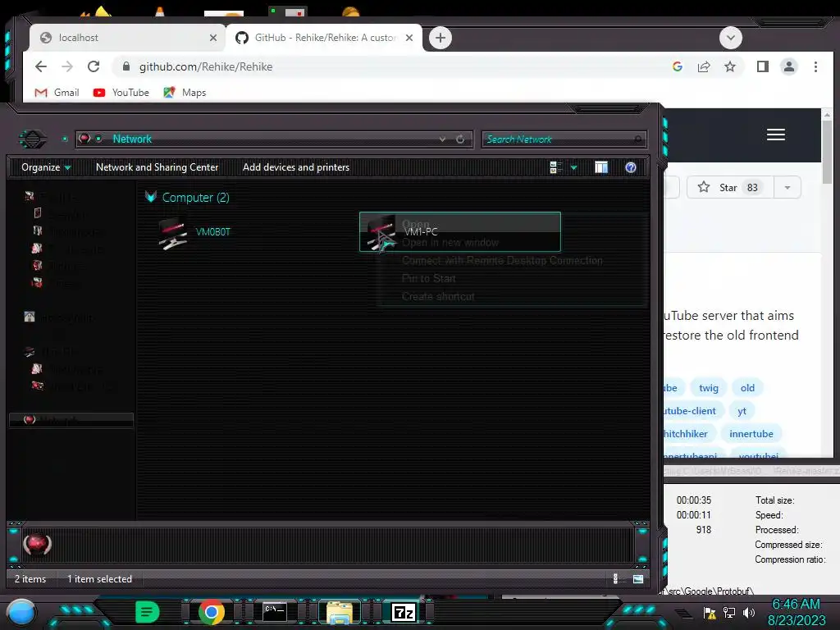The height and width of the screenshot is (630, 840).
Task: Open Network and Sharing Center
Action: point(157,167)
